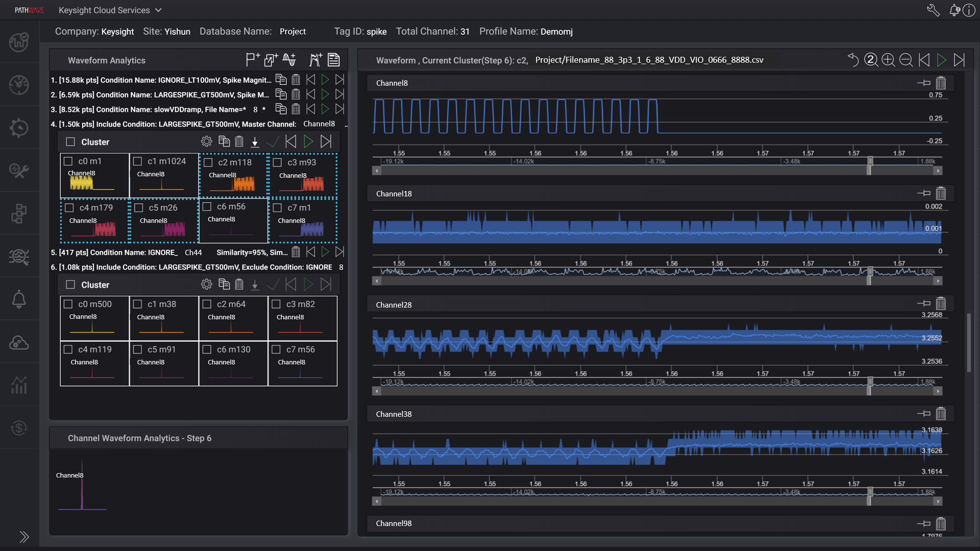Viewport: 980px width, 551px height.
Task: Click the undo arrow icon on the Waveform panel
Action: coord(853,60)
